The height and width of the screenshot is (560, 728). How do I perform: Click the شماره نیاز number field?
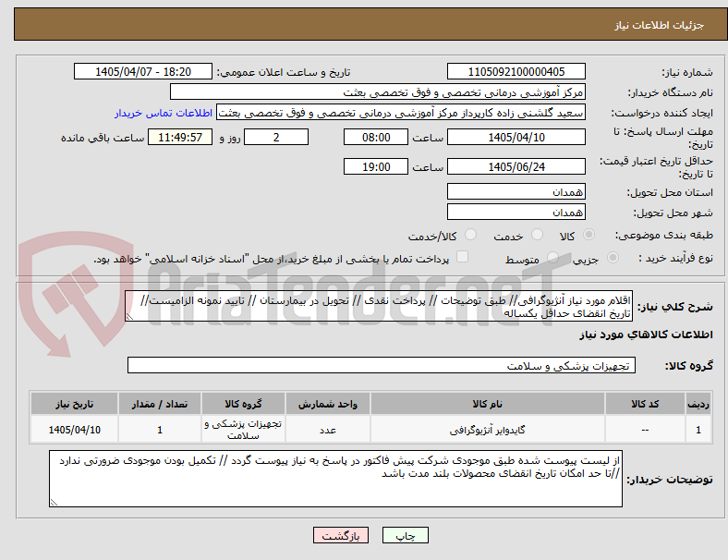(x=516, y=71)
